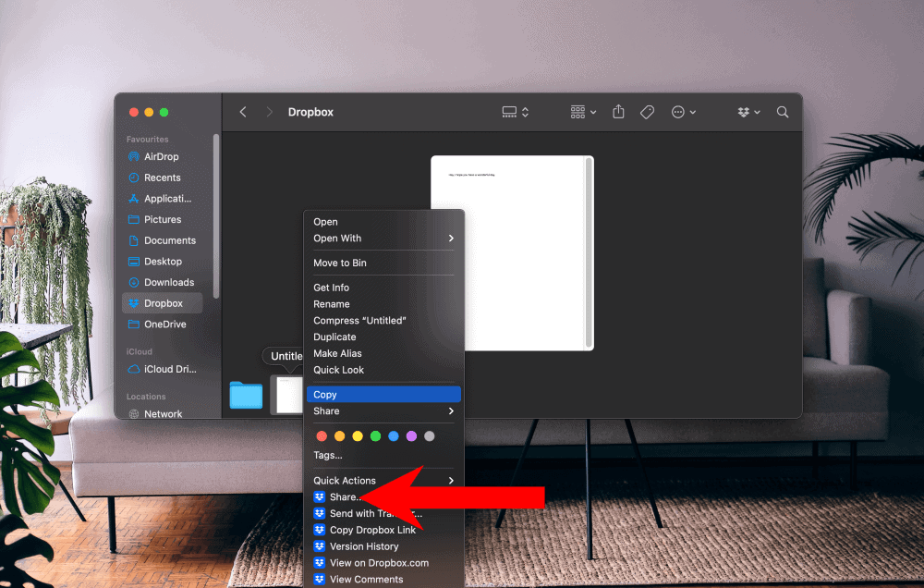Expand the more options dropdown in toolbar
Viewport: 924px width, 588px height.
(681, 111)
